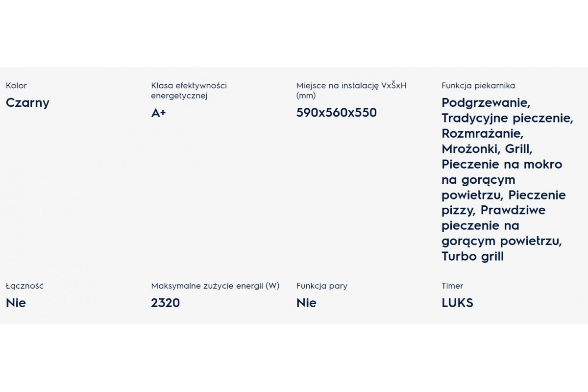The height and width of the screenshot is (392, 588).
Task: Click the Turbo grill text
Action: tap(472, 256)
